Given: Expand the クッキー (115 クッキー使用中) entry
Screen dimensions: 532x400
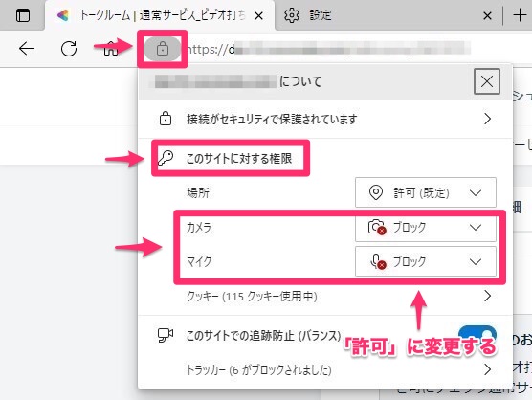Looking at the screenshot, I should pos(339,296).
